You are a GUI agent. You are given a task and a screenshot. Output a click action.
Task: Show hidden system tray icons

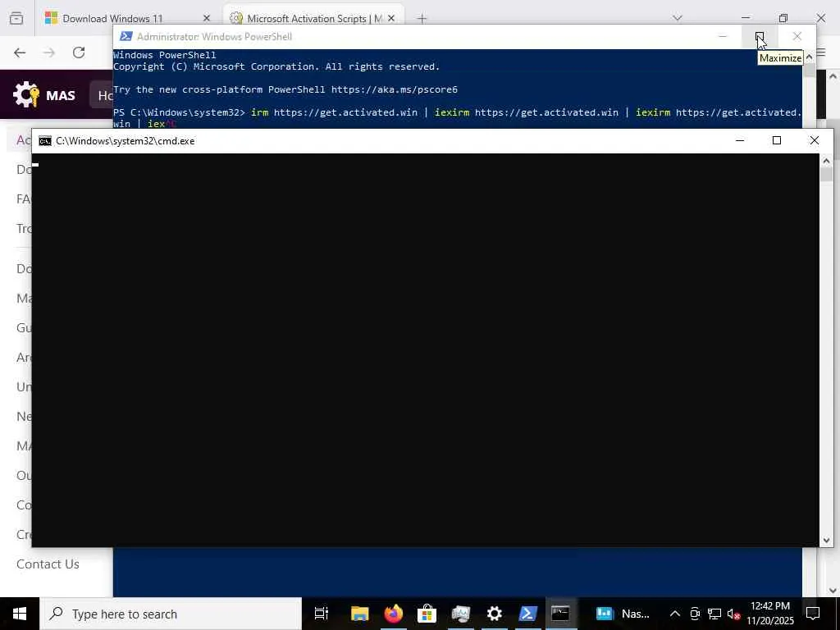coord(675,614)
